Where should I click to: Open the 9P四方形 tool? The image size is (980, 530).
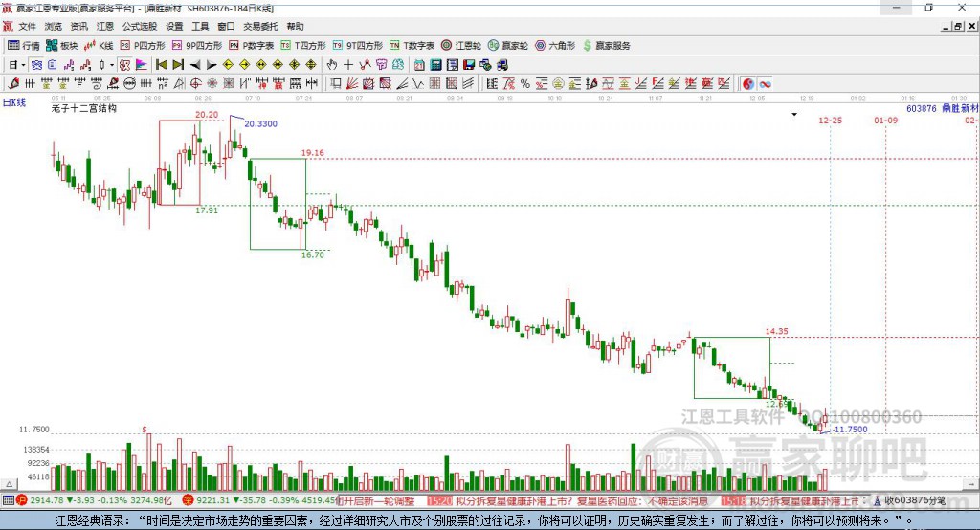tap(197, 46)
